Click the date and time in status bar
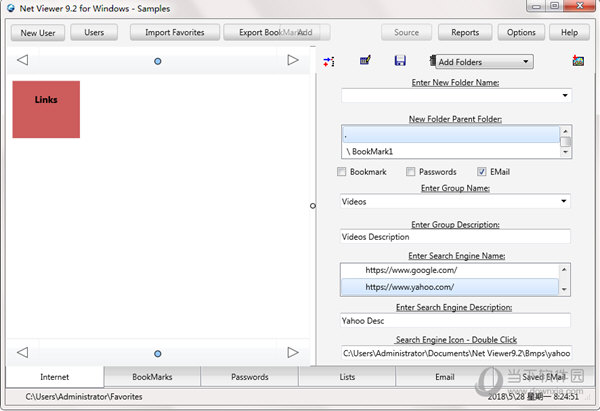Screen dimensions: 600x411 coord(533,396)
